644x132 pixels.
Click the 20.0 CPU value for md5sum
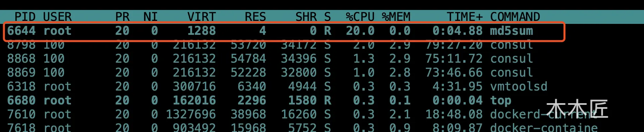point(360,31)
